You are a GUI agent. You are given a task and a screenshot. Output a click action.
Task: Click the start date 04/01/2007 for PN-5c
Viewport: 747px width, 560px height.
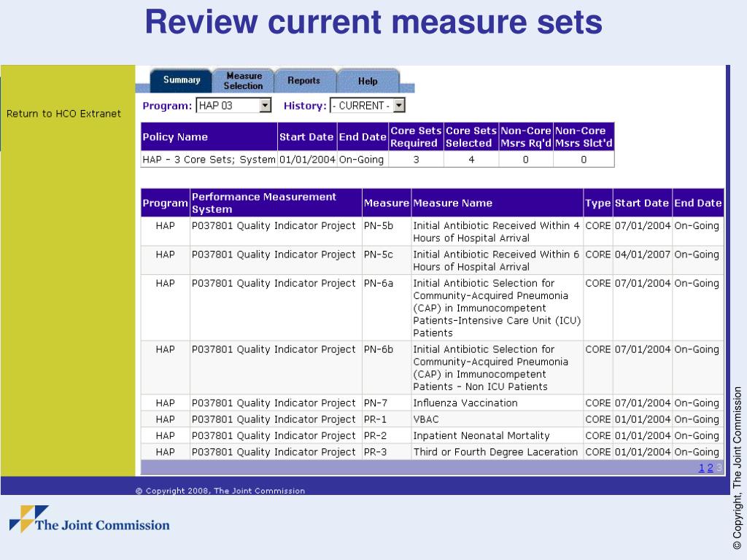click(642, 254)
